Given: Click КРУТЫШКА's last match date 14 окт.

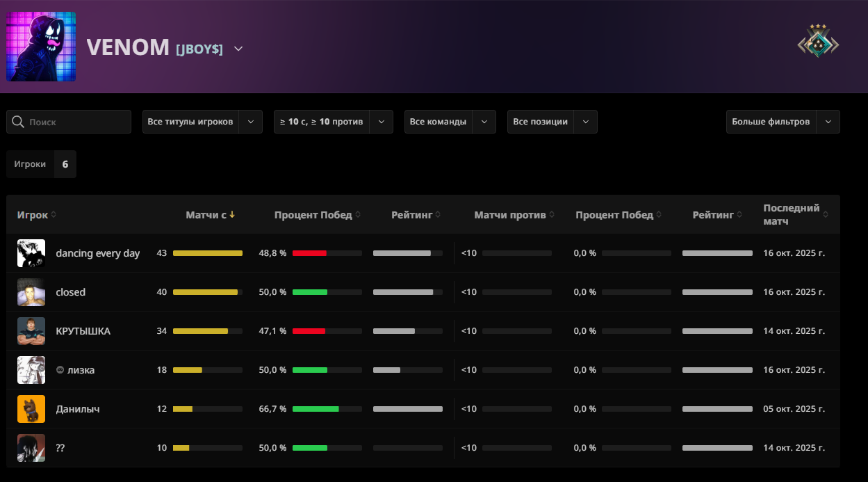Looking at the screenshot, I should (794, 331).
